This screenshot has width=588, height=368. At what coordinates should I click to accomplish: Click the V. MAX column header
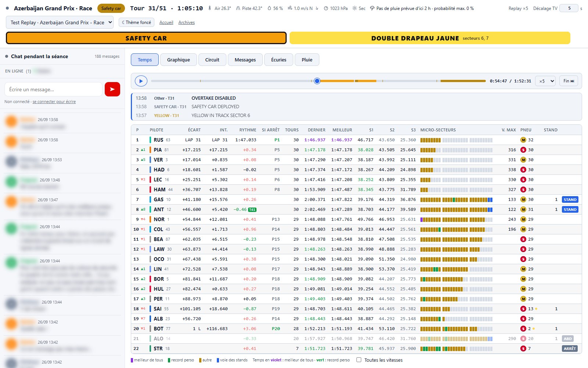(x=509, y=130)
